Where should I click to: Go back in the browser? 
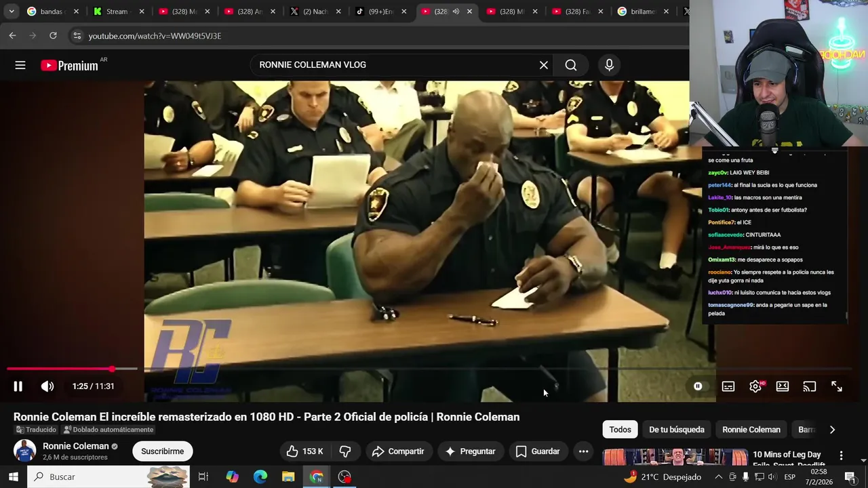coord(13,35)
